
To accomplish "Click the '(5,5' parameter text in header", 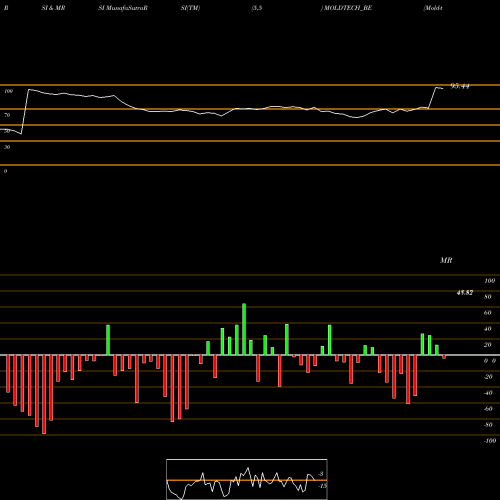I will coord(257,8).
